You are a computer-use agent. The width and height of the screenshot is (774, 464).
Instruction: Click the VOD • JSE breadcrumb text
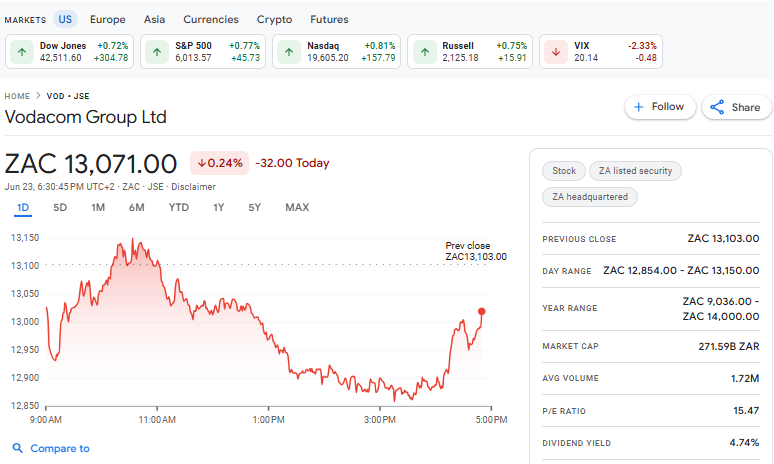click(68, 96)
